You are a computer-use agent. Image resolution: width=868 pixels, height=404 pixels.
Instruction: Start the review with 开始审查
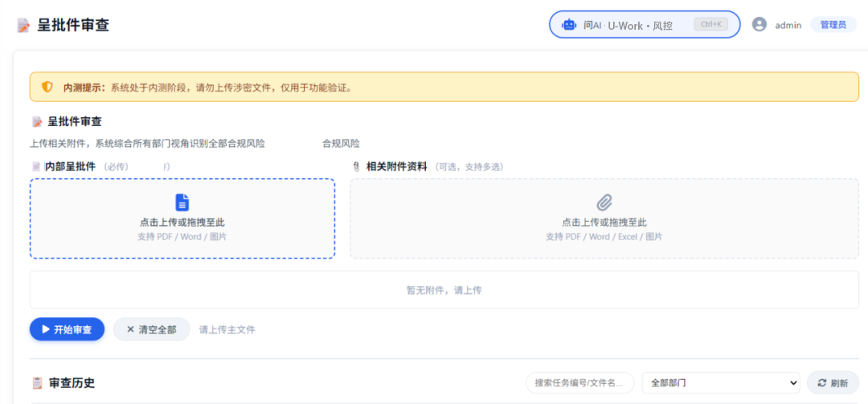(67, 329)
